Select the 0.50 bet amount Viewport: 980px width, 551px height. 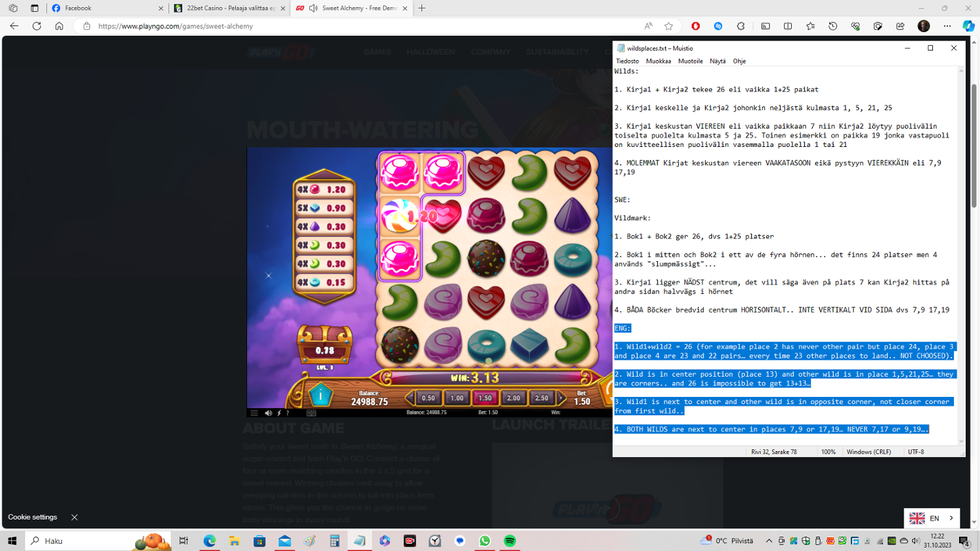click(x=428, y=398)
